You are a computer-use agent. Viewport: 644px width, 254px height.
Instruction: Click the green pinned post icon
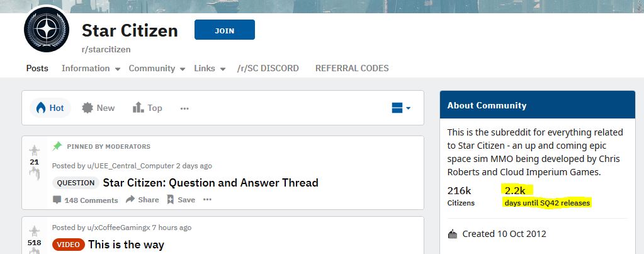click(x=57, y=146)
